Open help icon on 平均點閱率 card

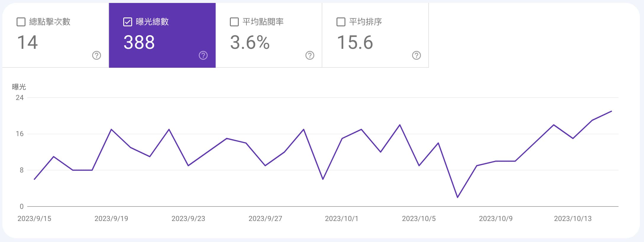[310, 55]
